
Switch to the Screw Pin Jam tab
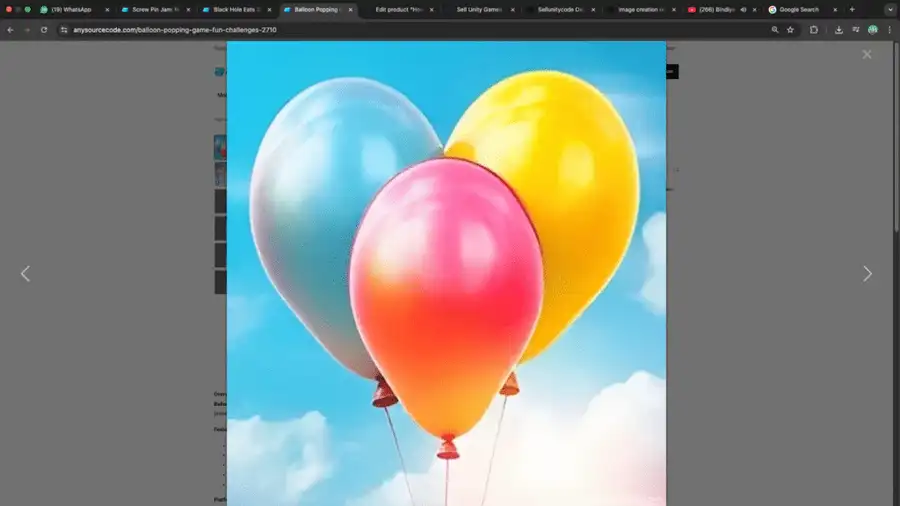tap(152, 9)
